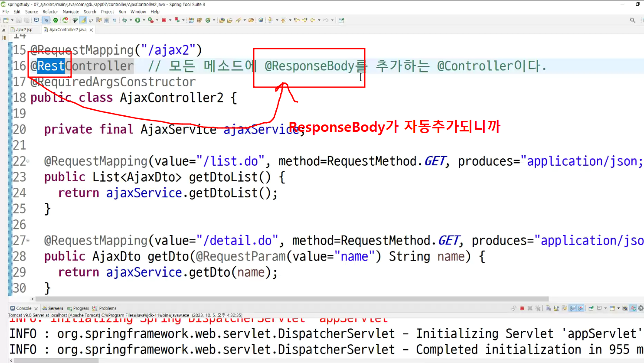Click the restore icon left of ajax2.jsp tab

3,30
